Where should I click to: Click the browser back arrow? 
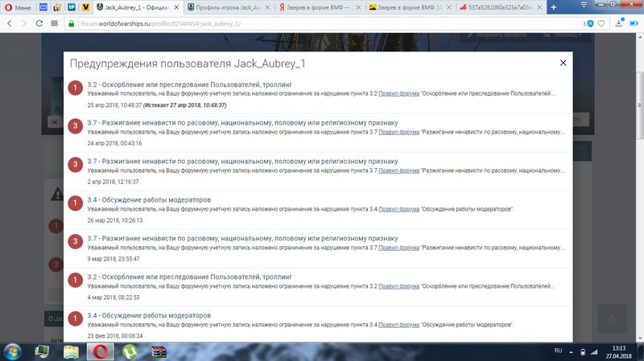pos(9,24)
